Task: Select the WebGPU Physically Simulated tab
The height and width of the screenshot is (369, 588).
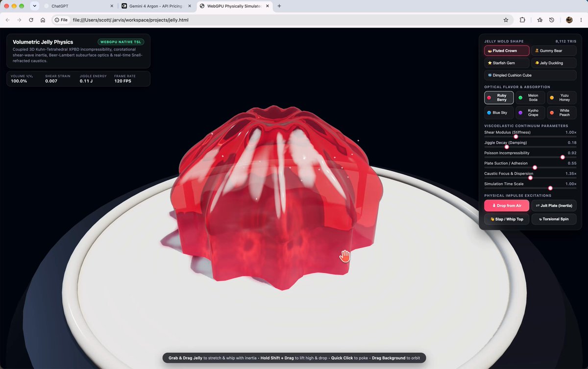Action: (234, 6)
